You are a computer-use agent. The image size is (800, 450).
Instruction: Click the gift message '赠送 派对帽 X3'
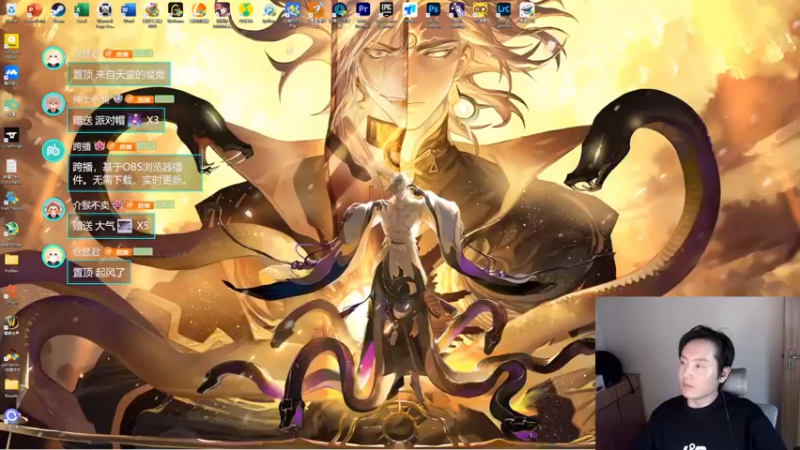coord(116,120)
